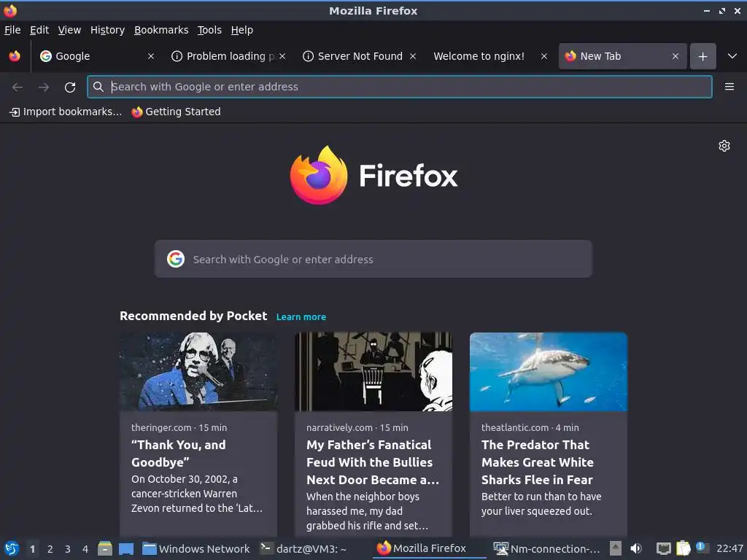The image size is (747, 560).
Task: Open the History menu
Action: click(107, 30)
